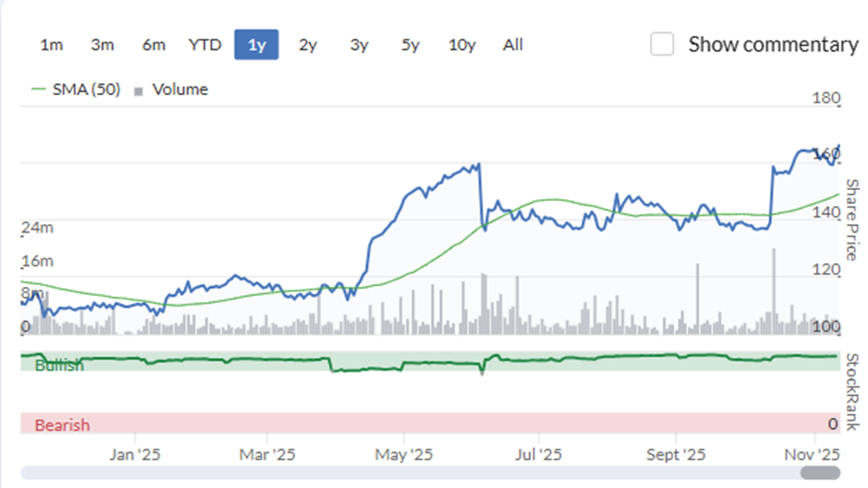Screen dimensions: 868x488
Task: Click the Volume legend label
Action: click(x=180, y=89)
